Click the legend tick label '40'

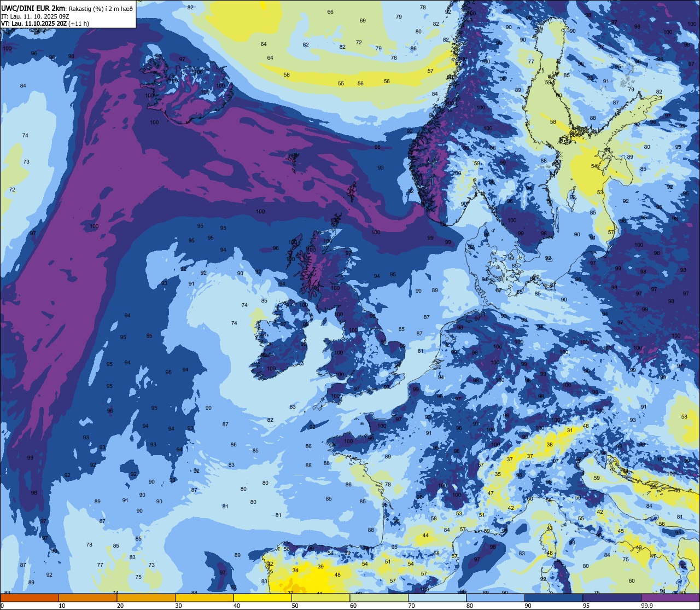pos(237,606)
